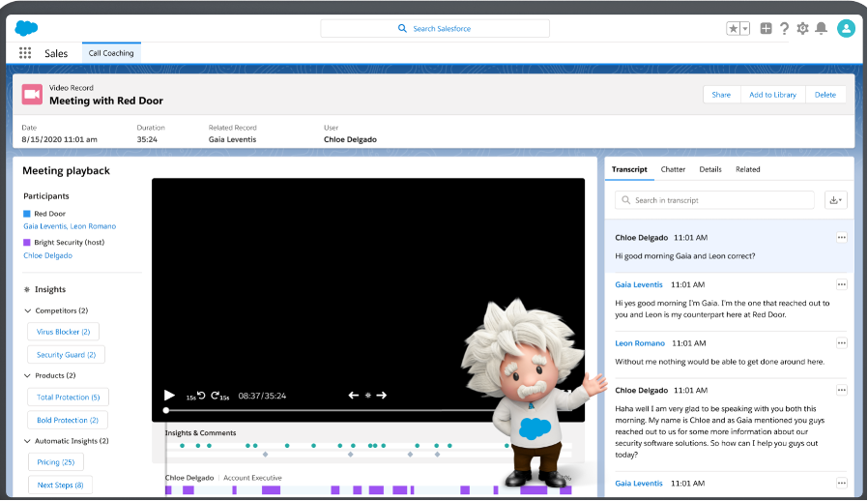
Task: Open the user profile avatar
Action: [846, 28]
